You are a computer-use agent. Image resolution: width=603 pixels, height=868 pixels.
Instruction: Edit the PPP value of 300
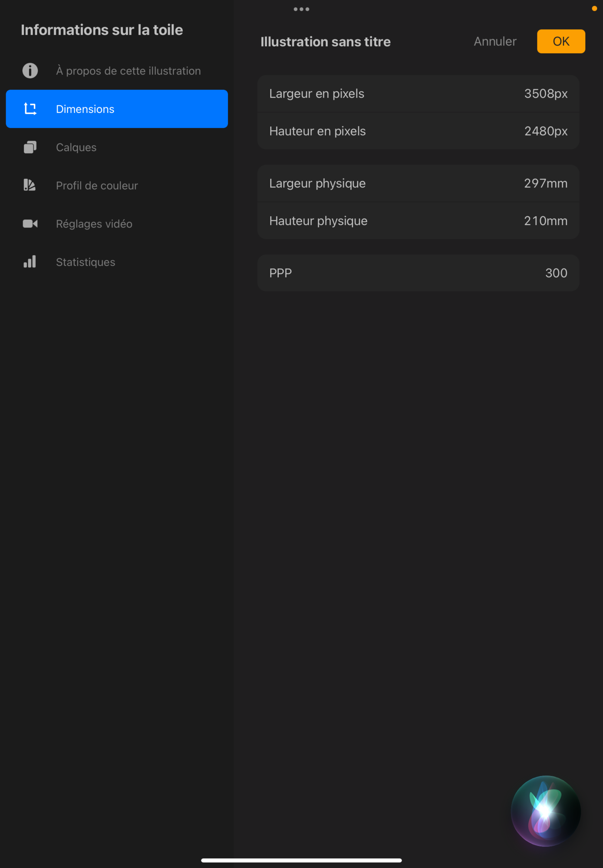point(556,273)
